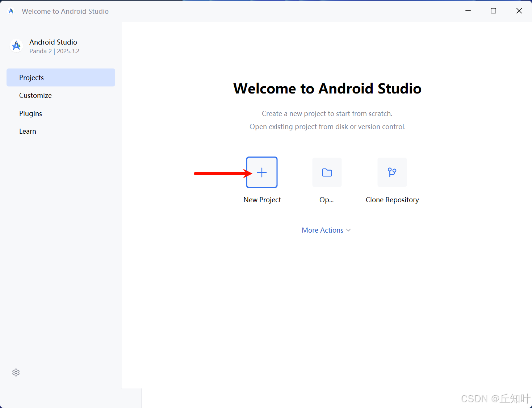Click the Open folder icon
This screenshot has height=408, width=532.
pyautogui.click(x=327, y=172)
